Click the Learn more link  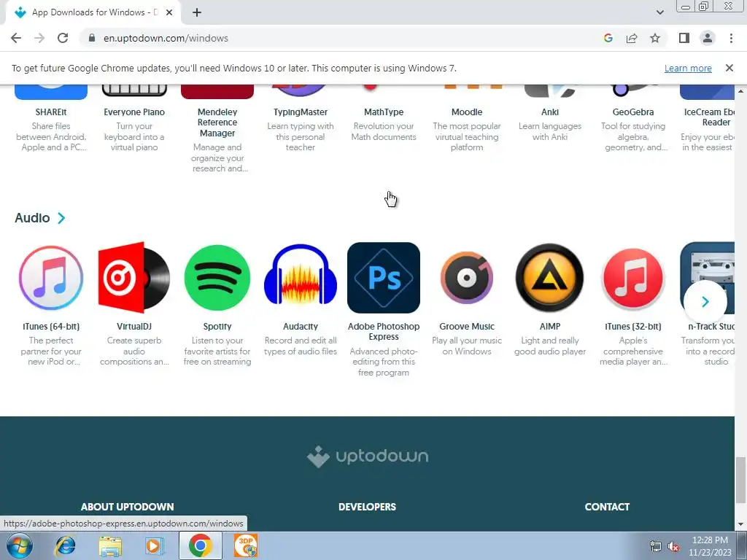pos(688,68)
